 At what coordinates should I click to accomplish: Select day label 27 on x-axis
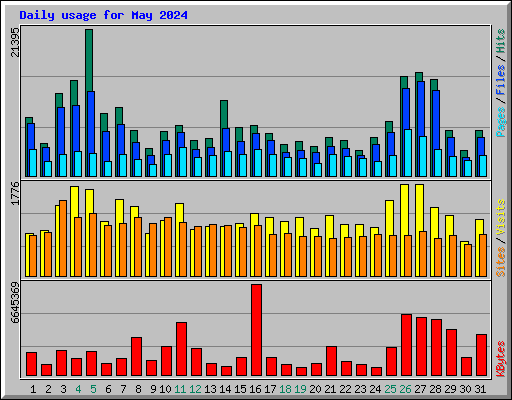click(420, 389)
